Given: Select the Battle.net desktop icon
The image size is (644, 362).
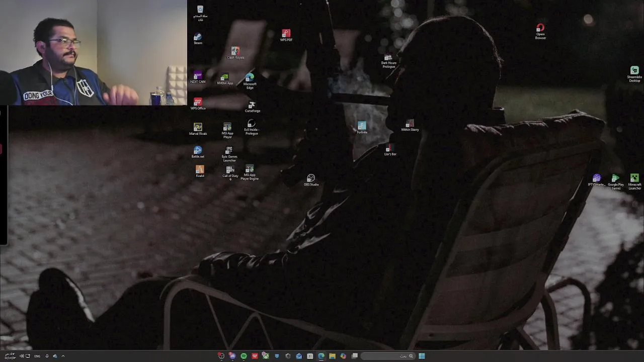Looking at the screenshot, I should (198, 152).
